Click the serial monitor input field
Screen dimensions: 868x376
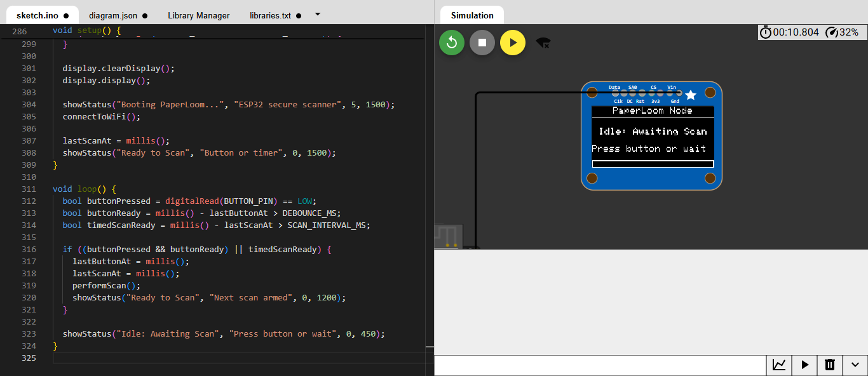[x=600, y=365]
